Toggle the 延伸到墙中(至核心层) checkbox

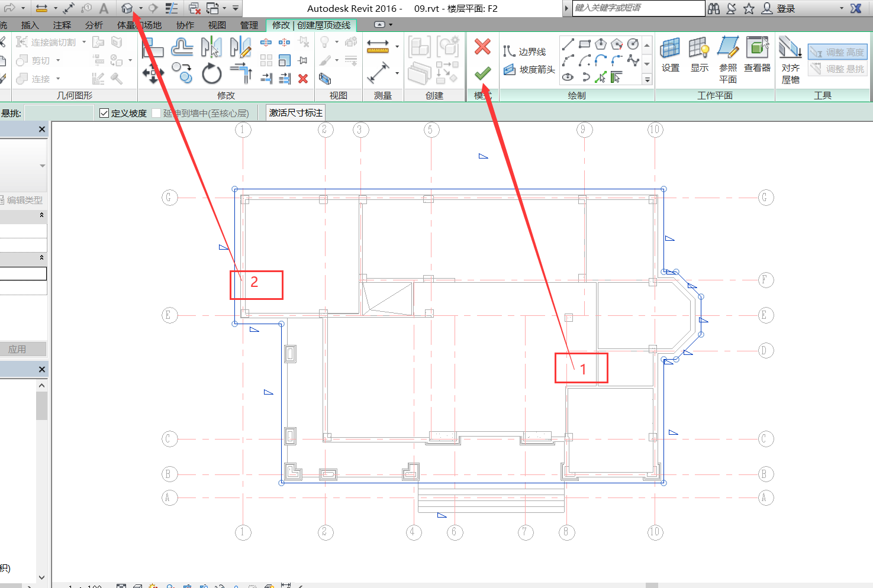156,113
